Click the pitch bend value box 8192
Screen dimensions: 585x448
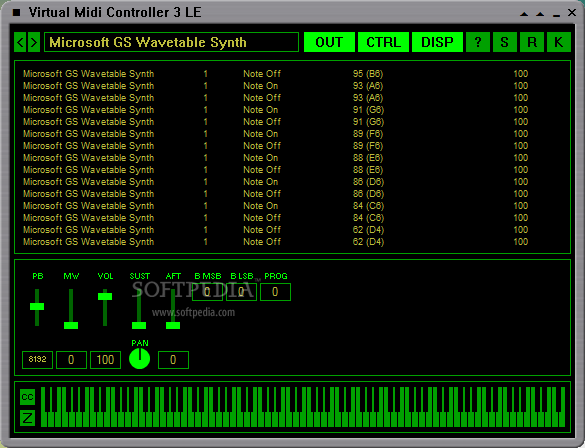pos(37,360)
